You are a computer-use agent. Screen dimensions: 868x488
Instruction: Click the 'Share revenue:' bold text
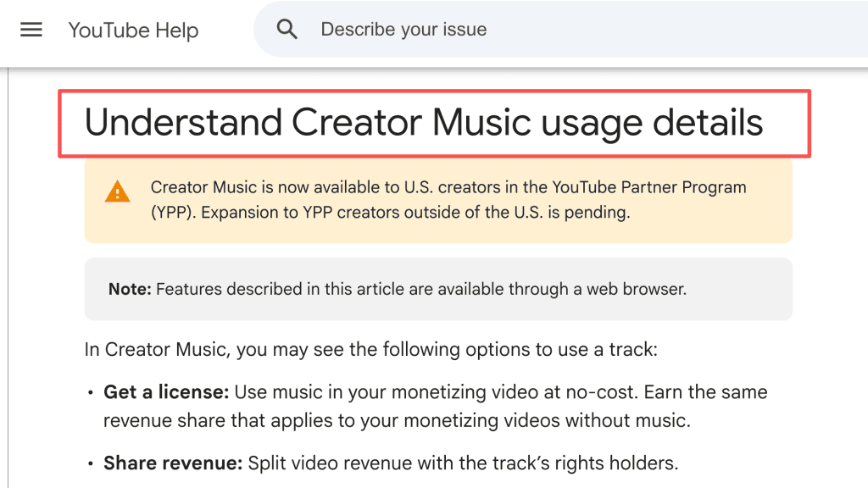pos(173,463)
